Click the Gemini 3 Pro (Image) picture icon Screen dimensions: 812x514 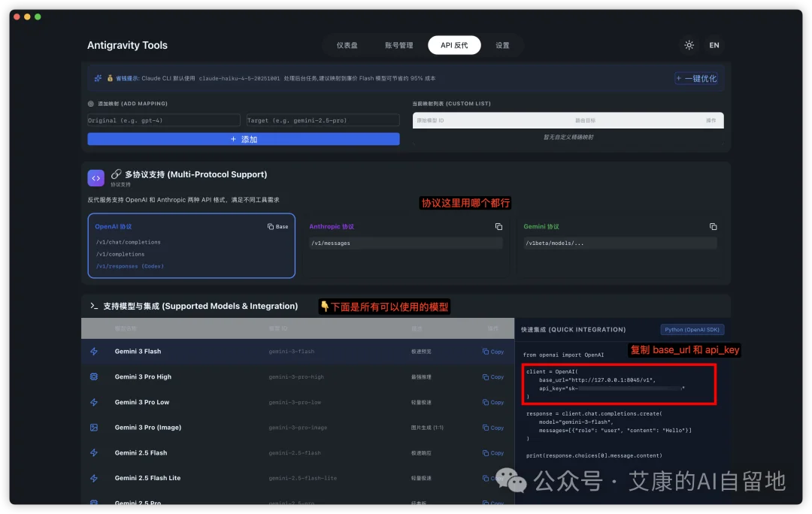point(95,427)
